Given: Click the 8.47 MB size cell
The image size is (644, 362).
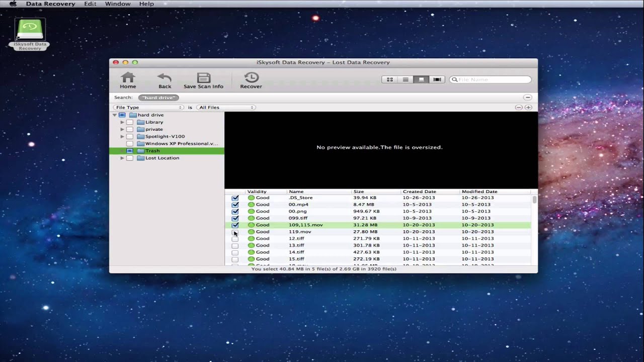Looking at the screenshot, I should (364, 205).
